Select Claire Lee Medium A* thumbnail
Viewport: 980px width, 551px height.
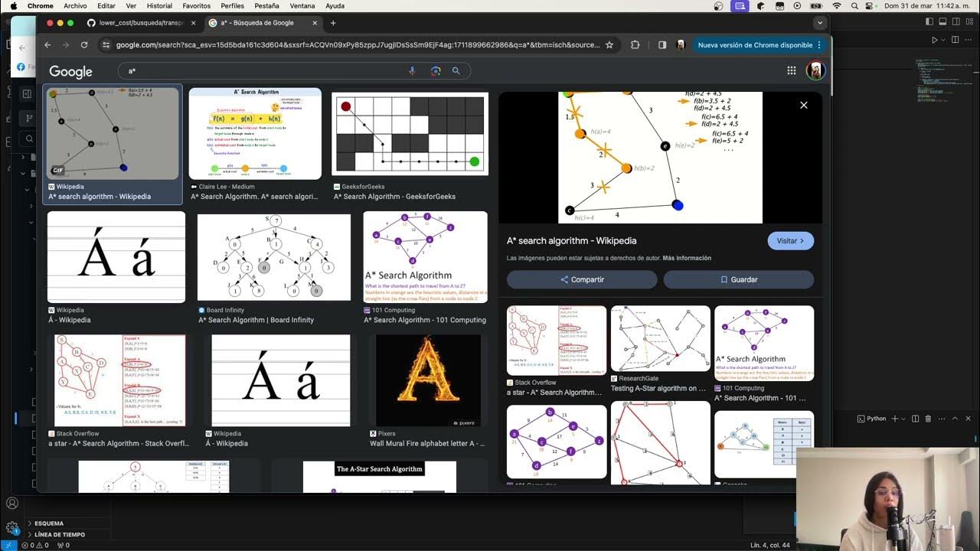(255, 133)
